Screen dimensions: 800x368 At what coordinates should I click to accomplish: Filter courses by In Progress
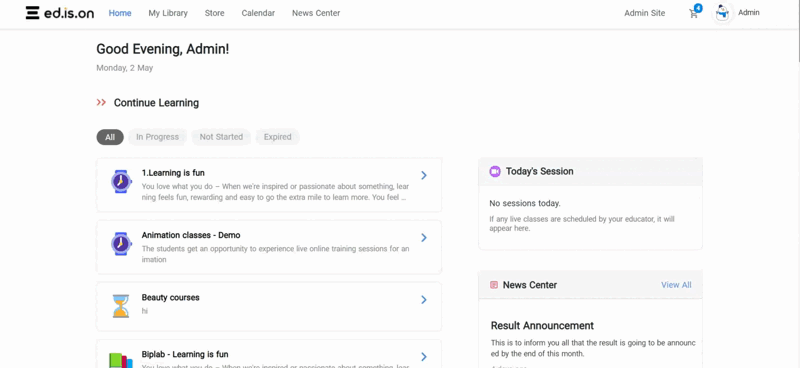tap(157, 137)
